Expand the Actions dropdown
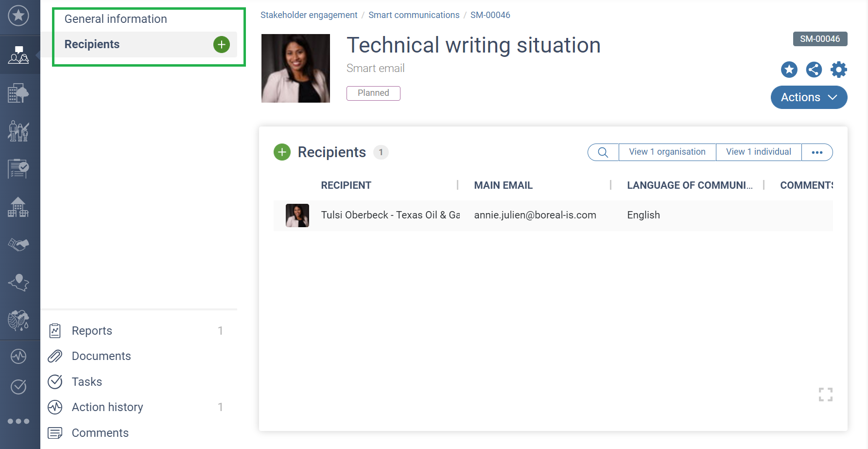 pyautogui.click(x=808, y=97)
